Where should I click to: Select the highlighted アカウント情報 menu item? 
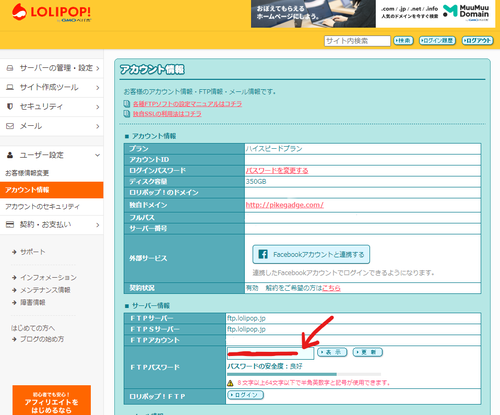point(52,190)
